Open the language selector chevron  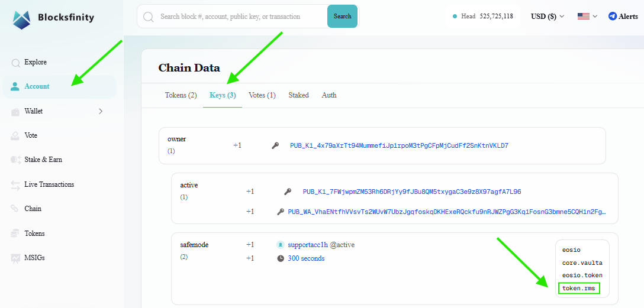[595, 17]
